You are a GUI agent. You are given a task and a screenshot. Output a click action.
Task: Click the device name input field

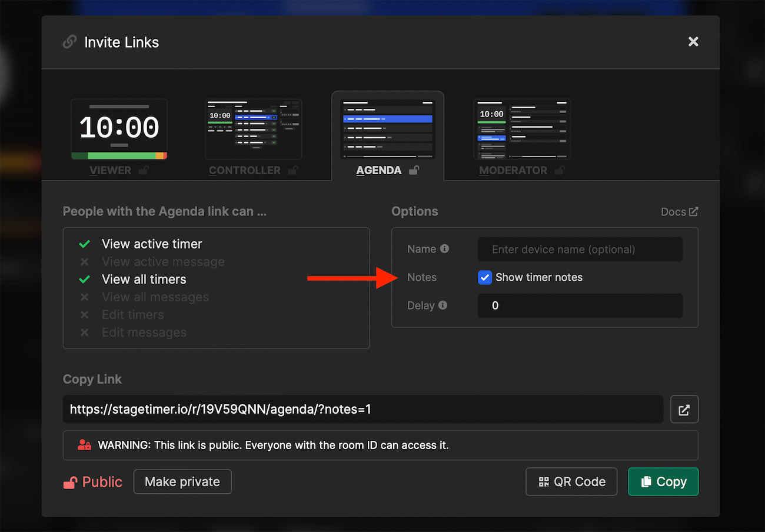click(580, 250)
